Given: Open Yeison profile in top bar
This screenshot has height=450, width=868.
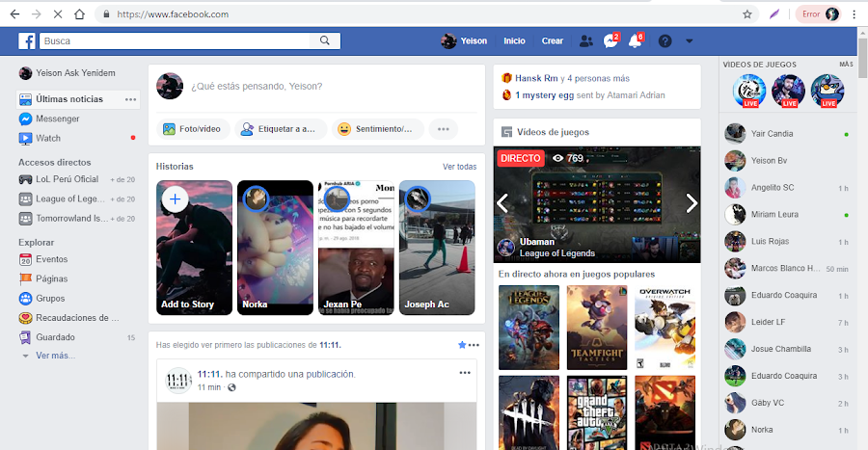Looking at the screenshot, I should pyautogui.click(x=464, y=40).
